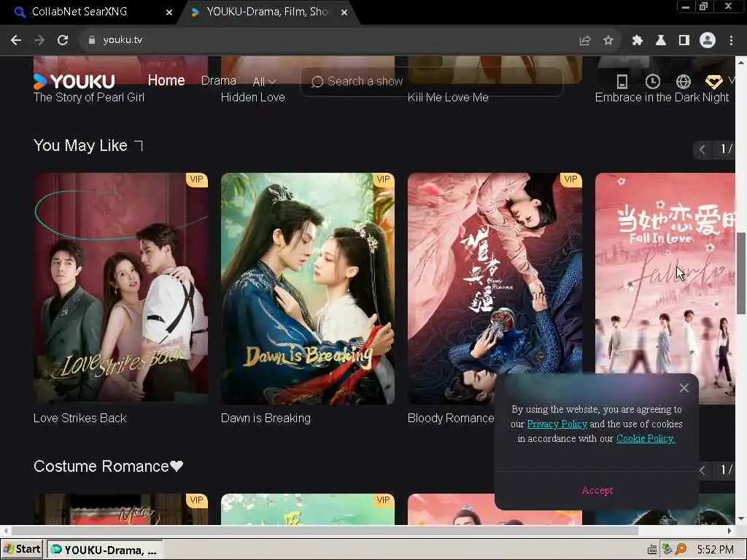Open the on-screen keyboard tray icon
The height and width of the screenshot is (560, 747).
(652, 550)
